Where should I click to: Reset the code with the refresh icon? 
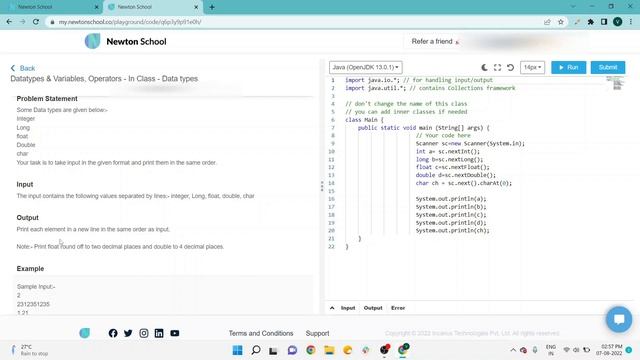click(510, 67)
